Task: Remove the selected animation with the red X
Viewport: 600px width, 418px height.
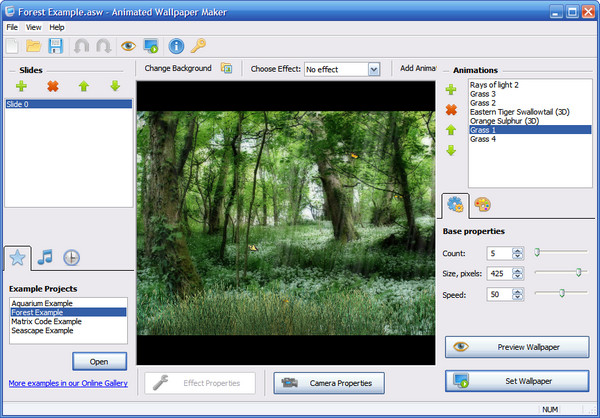Action: 451,110
